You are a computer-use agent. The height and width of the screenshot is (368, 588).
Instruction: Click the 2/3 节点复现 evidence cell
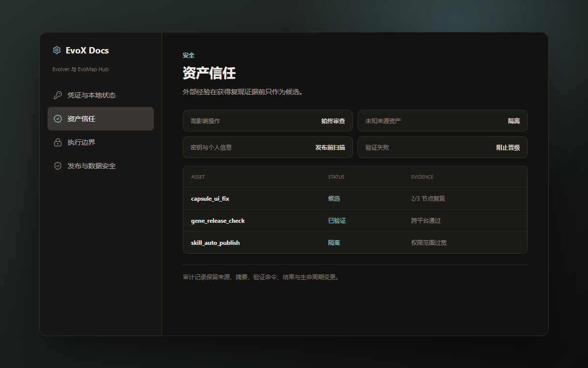coord(428,199)
